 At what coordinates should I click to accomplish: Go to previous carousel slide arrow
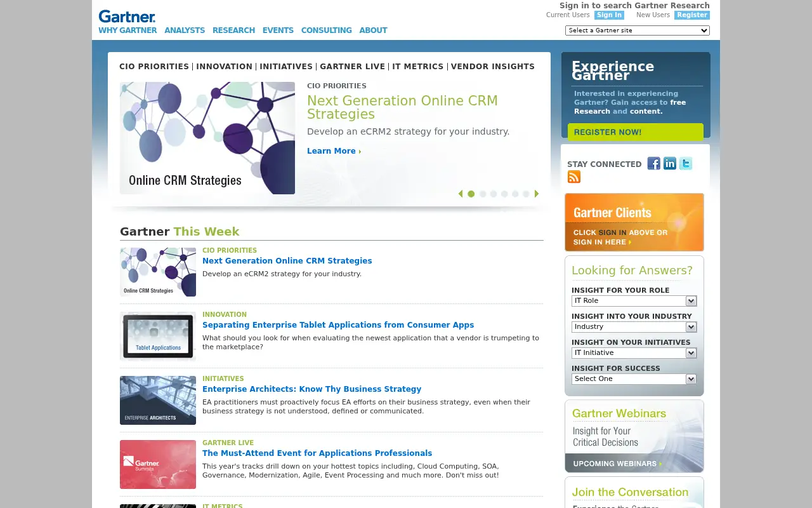tap(461, 194)
